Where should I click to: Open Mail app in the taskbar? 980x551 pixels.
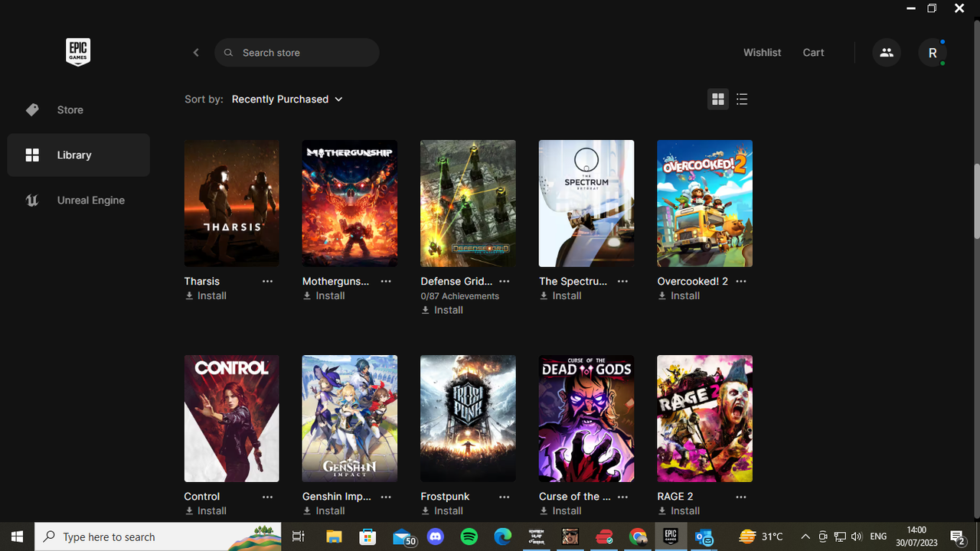403,536
